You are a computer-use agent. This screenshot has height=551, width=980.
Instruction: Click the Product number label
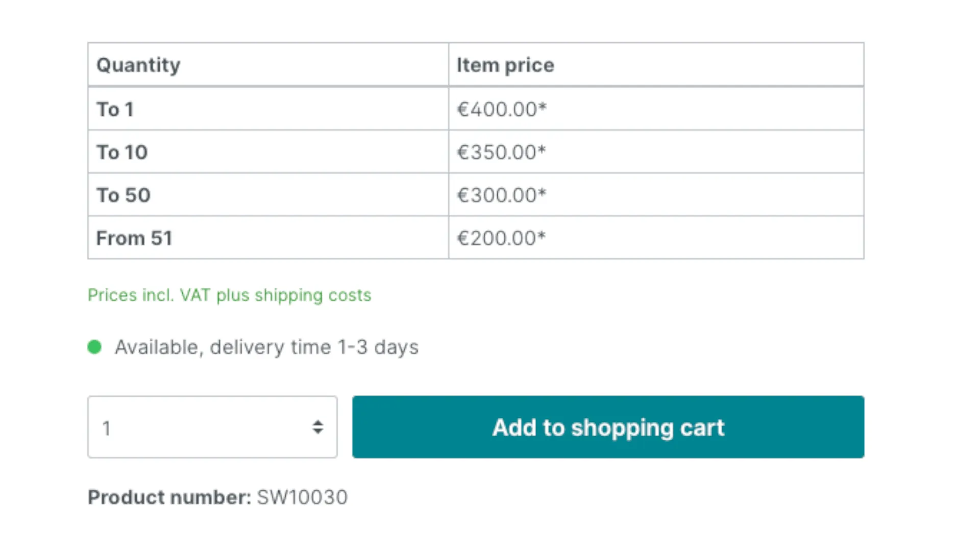[169, 497]
